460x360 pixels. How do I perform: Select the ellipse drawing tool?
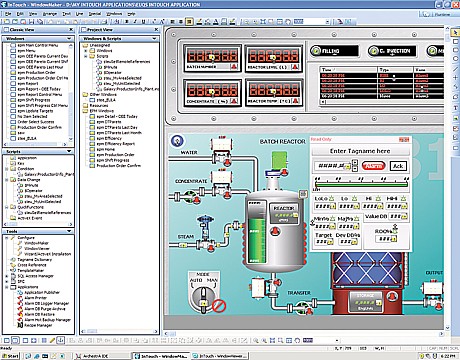coord(455,59)
